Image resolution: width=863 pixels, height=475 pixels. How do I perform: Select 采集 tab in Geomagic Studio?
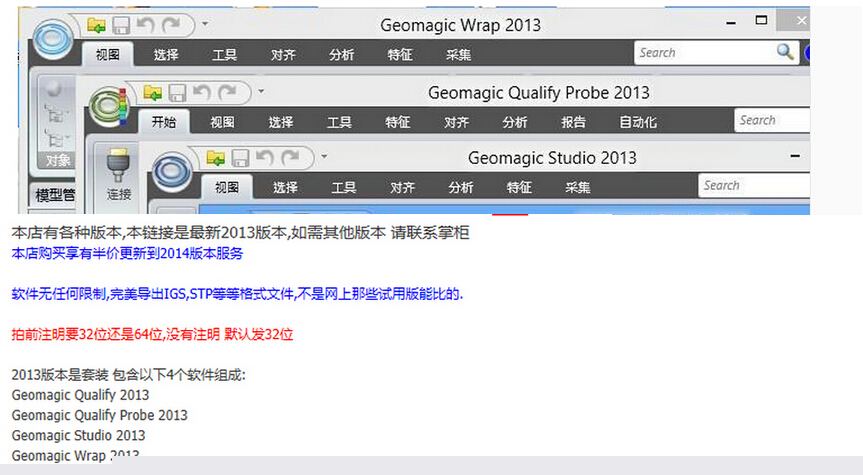[x=577, y=188]
